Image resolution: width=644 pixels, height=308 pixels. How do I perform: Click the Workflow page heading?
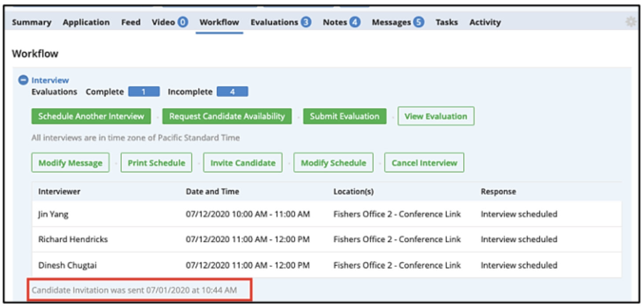tap(35, 54)
